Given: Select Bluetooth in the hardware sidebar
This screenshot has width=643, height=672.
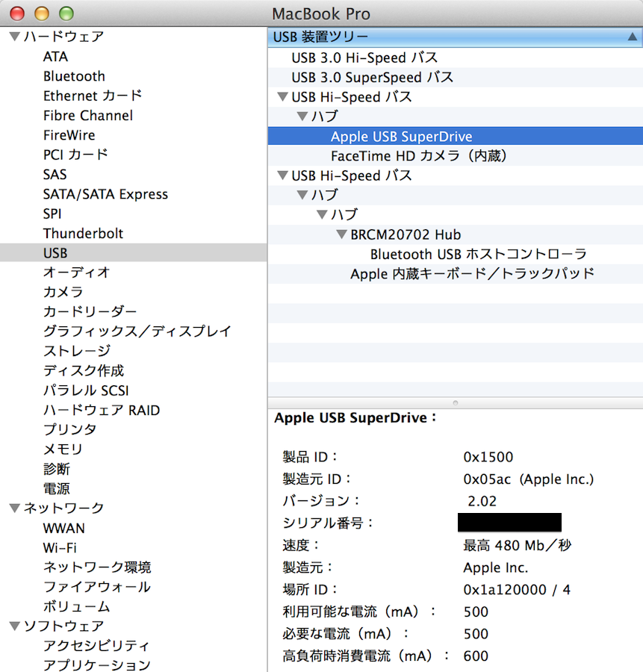Looking at the screenshot, I should pos(74,76).
